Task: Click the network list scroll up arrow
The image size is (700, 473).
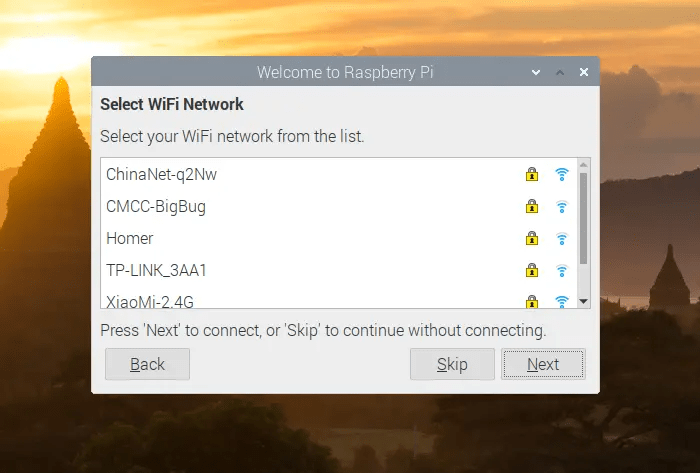Action: 584,164
